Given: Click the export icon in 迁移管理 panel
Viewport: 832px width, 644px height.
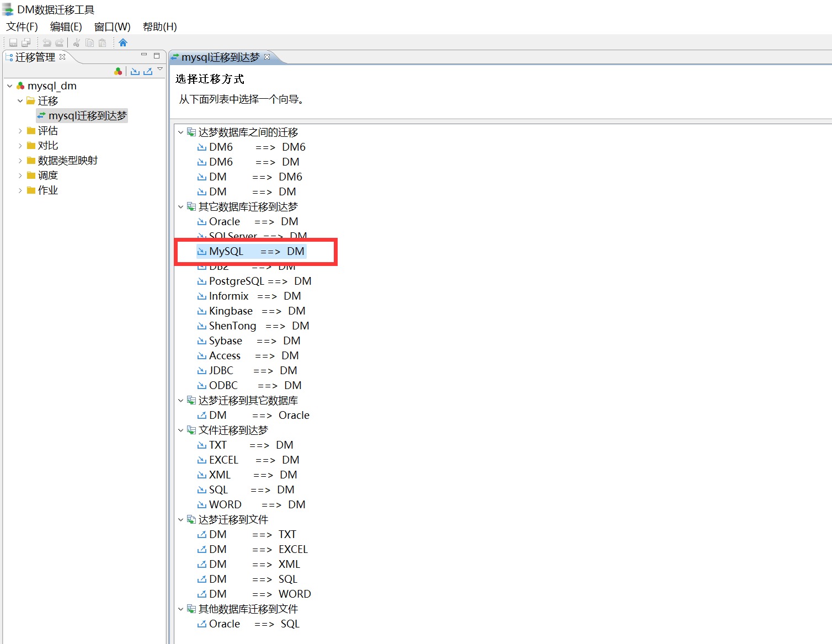Looking at the screenshot, I should click(148, 71).
